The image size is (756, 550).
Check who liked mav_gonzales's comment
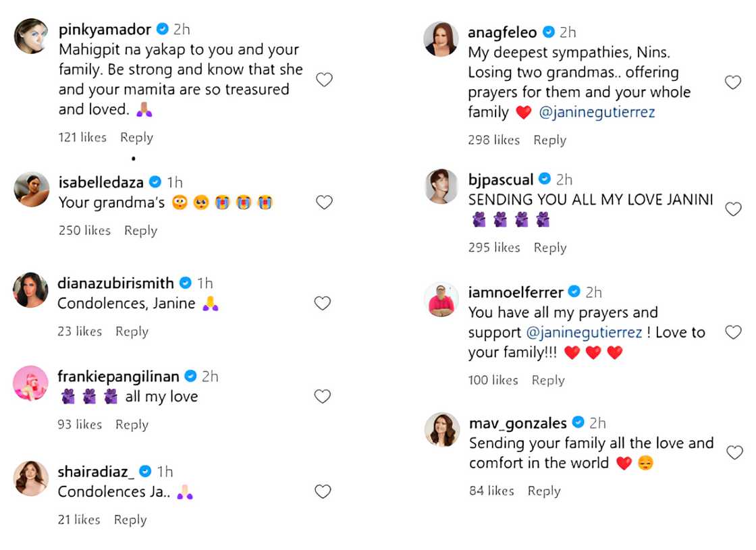pyautogui.click(x=491, y=491)
